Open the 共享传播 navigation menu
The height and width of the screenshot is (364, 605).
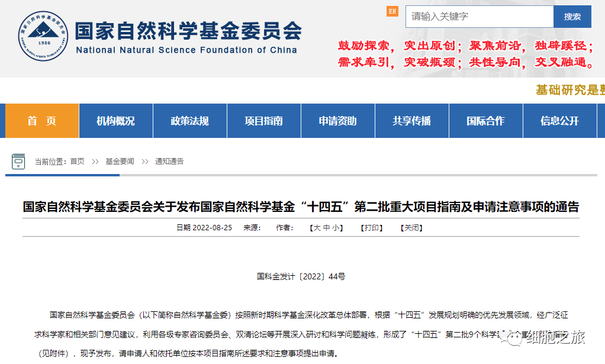(x=411, y=120)
